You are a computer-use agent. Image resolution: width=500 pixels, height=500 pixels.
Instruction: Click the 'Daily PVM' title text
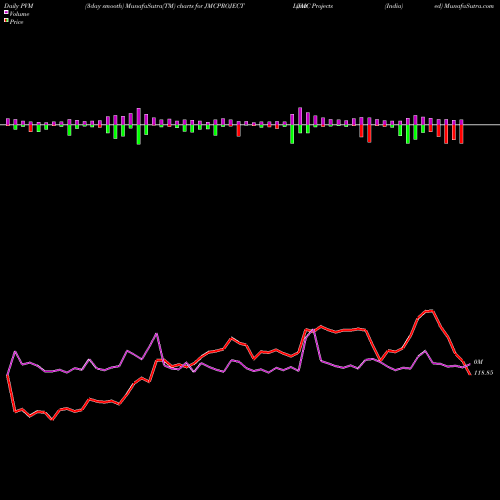point(19,6)
